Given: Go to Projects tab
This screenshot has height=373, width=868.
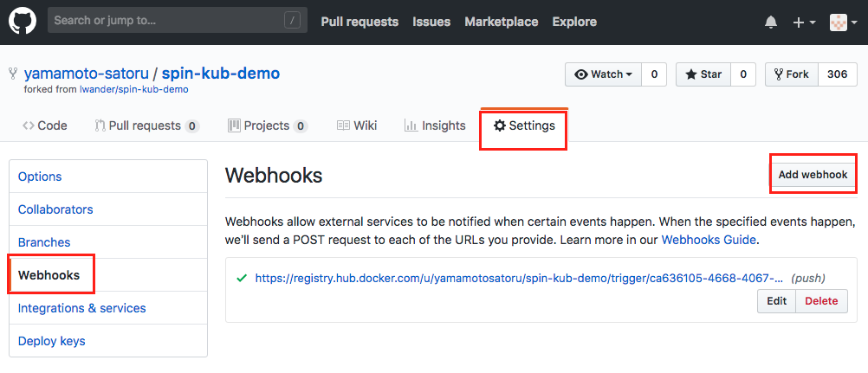Looking at the screenshot, I should click(267, 125).
